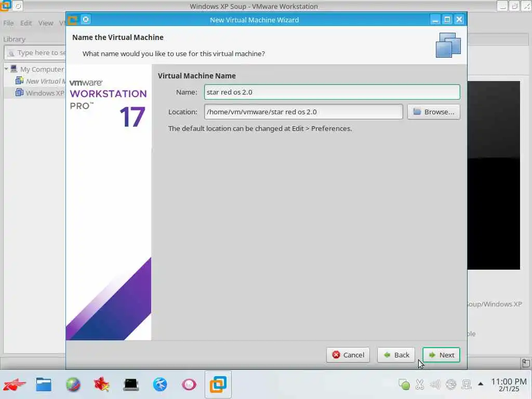Cancel the New Virtual Machine Wizard
Screen dimensions: 532x399
(x=348, y=355)
